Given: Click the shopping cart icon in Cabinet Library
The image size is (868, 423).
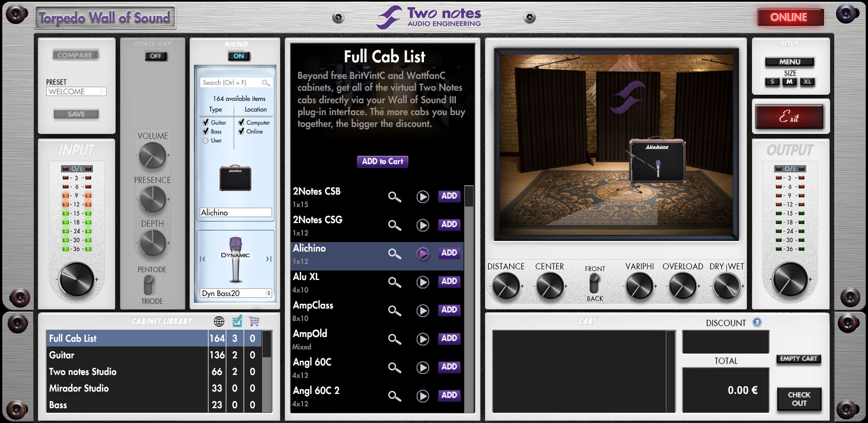Looking at the screenshot, I should coord(254,322).
